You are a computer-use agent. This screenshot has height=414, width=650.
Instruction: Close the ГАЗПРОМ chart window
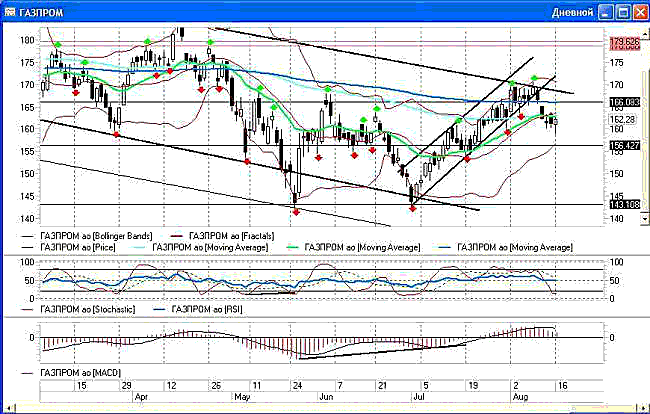tap(640, 12)
